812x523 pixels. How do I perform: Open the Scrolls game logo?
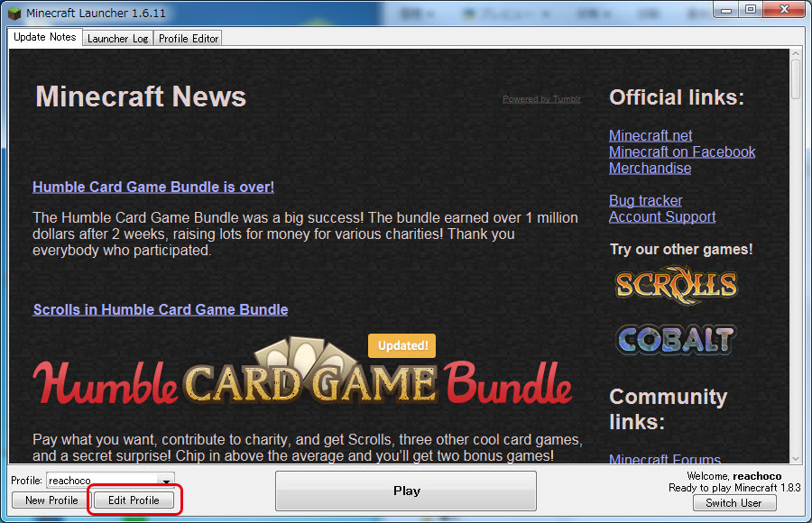pyautogui.click(x=677, y=285)
